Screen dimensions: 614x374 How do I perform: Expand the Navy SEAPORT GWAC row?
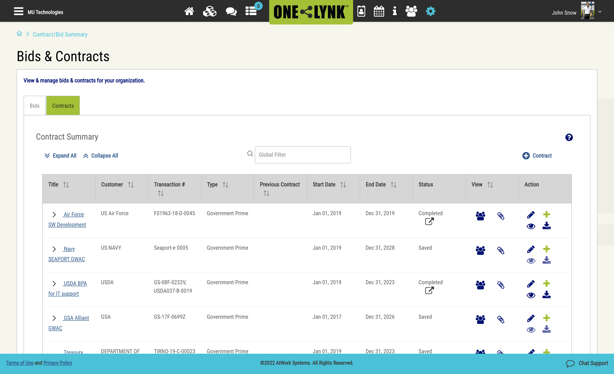click(54, 249)
